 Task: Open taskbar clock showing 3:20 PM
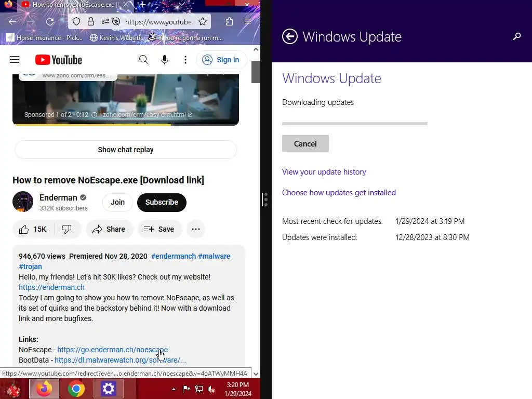point(238,389)
